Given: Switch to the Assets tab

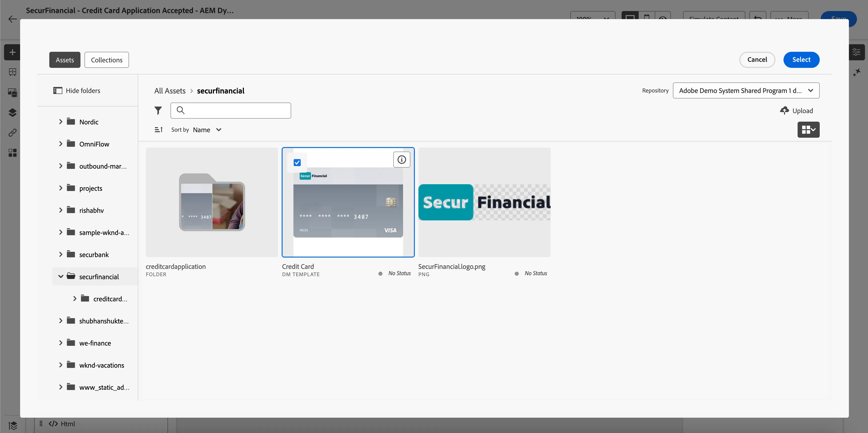Looking at the screenshot, I should 65,60.
